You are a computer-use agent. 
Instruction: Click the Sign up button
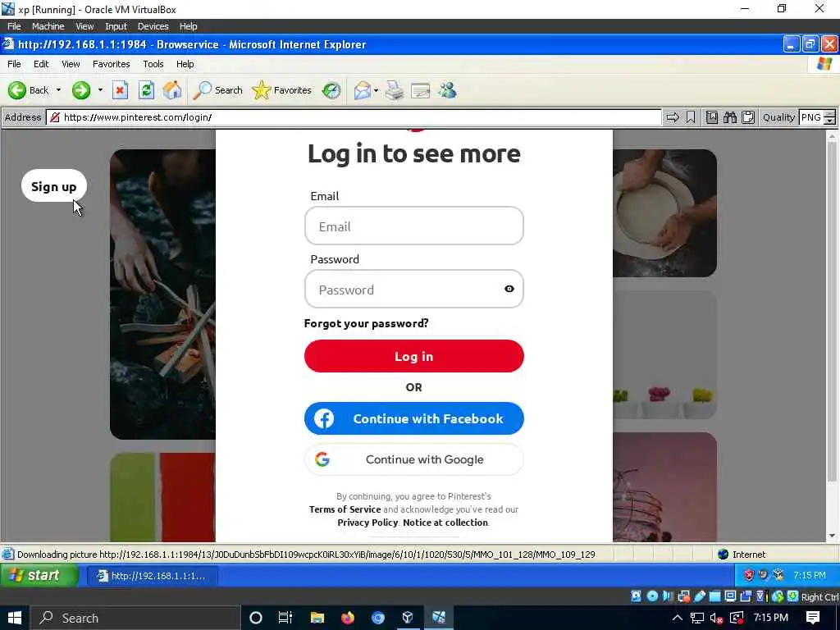coord(53,186)
